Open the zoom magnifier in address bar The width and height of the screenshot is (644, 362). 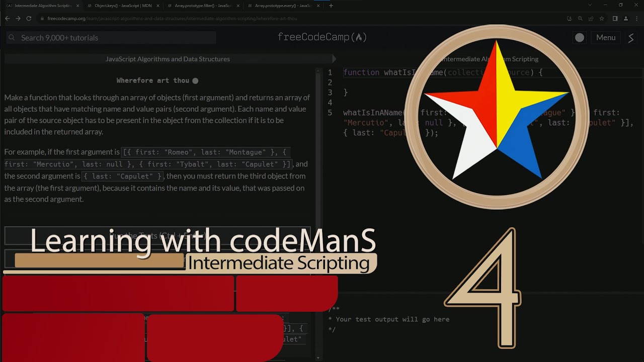click(x=580, y=19)
